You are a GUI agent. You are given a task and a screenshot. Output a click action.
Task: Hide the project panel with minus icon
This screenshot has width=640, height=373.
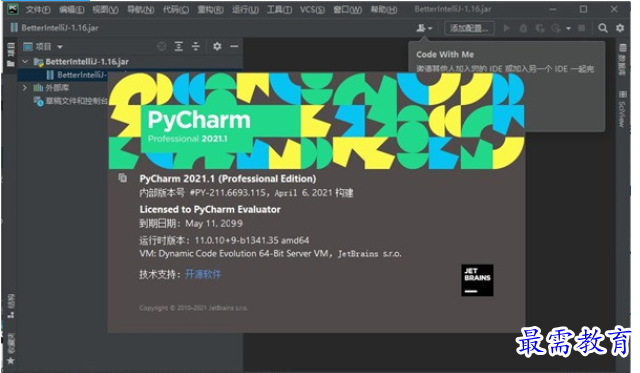(234, 47)
